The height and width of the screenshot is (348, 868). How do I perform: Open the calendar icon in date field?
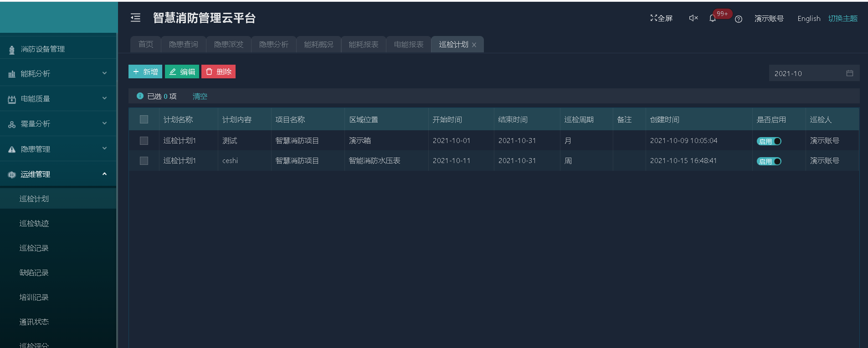pos(849,73)
